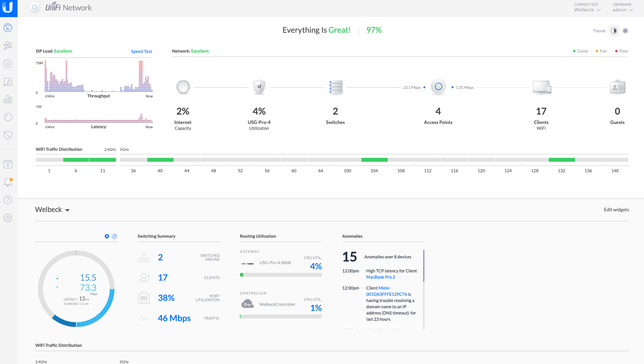Open the Dashboard sidebar icon

click(8, 28)
